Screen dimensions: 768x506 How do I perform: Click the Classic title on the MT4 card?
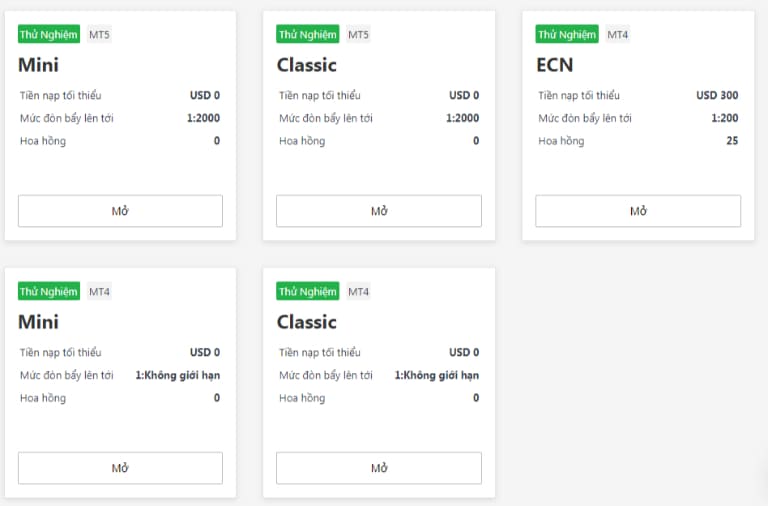[306, 322]
